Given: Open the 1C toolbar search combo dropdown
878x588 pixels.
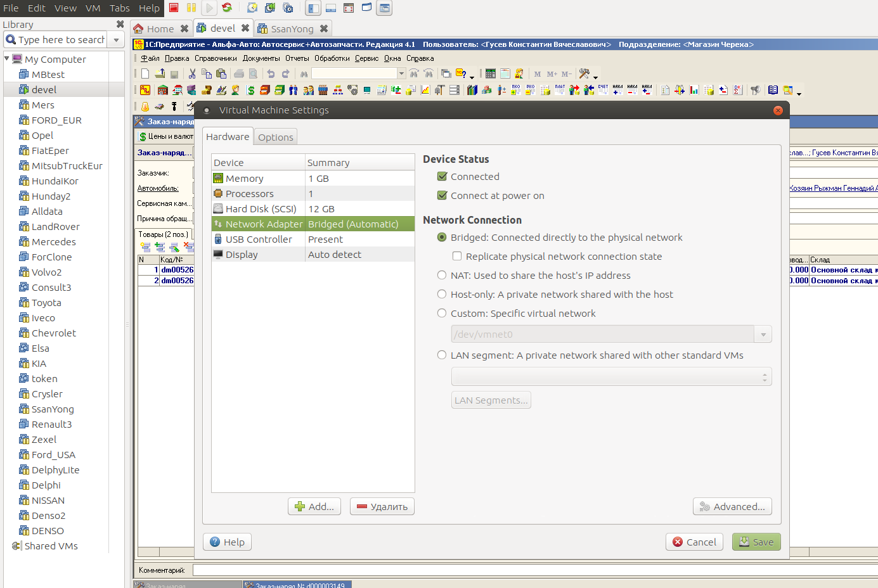Looking at the screenshot, I should pos(401,73).
